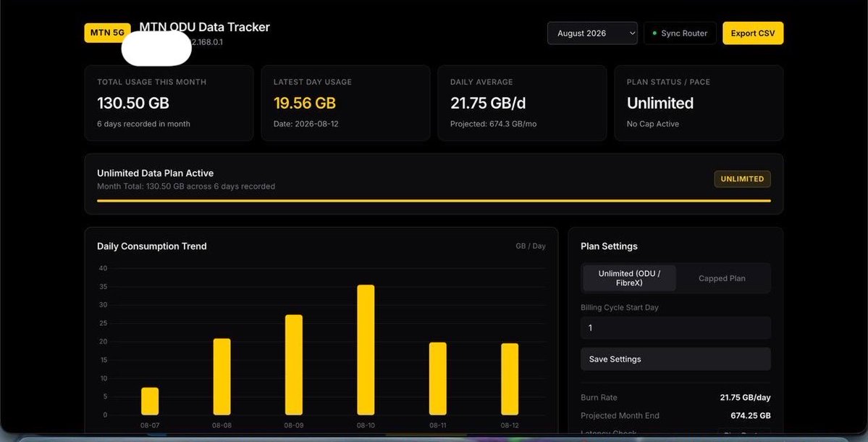Click the No Cap Active text

[x=653, y=124]
